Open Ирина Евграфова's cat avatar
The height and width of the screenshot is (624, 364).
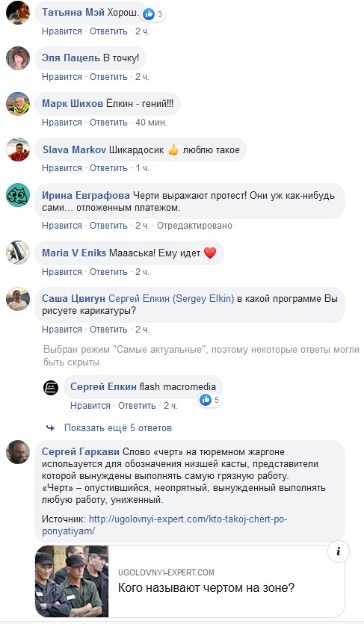coord(18,195)
